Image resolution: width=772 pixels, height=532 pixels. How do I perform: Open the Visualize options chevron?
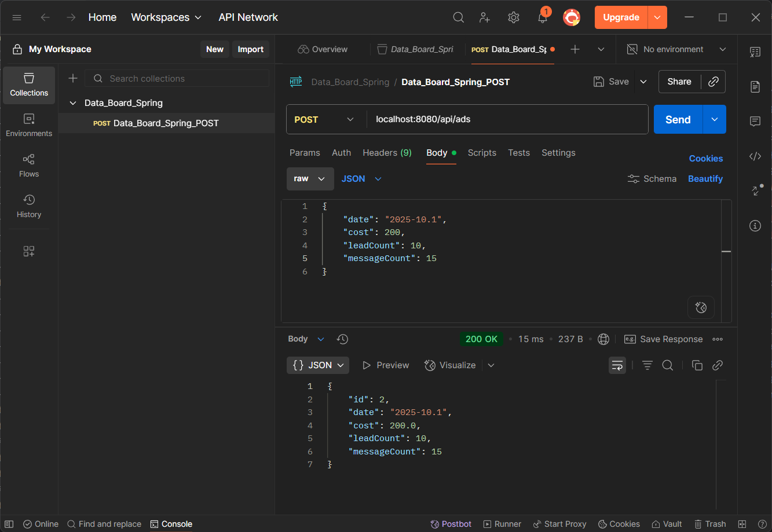pyautogui.click(x=491, y=365)
